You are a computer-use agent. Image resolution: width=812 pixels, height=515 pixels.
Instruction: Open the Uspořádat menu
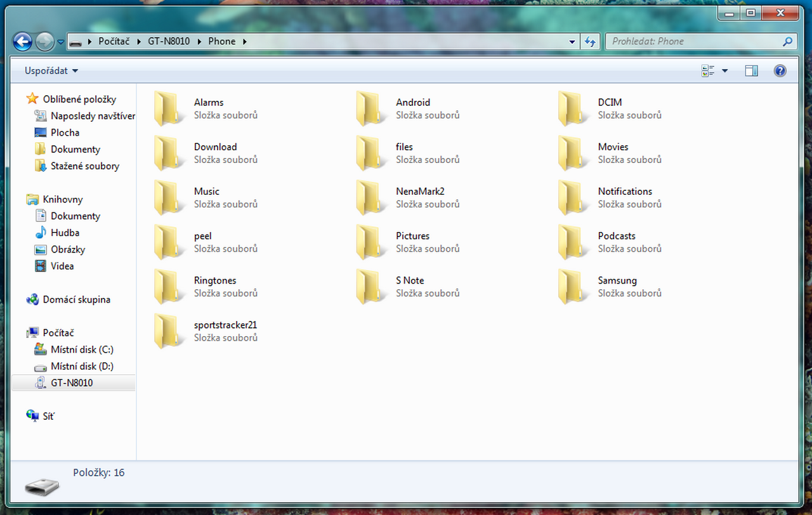pyautogui.click(x=51, y=71)
